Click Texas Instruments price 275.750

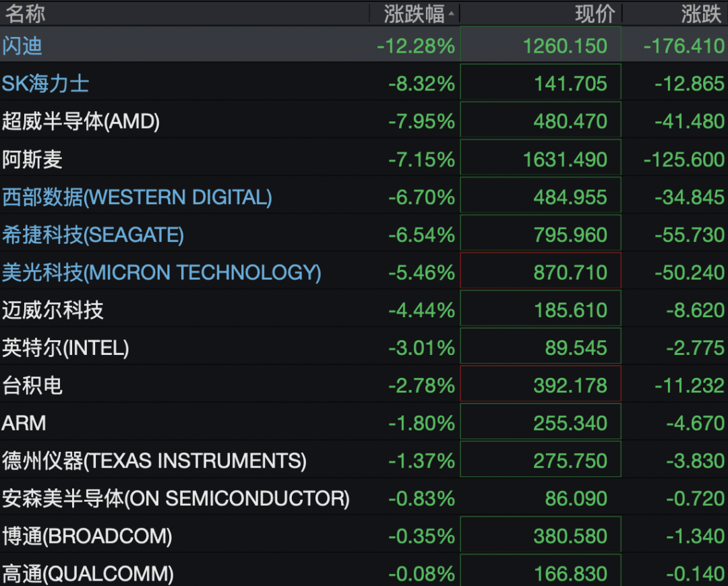[x=541, y=459]
